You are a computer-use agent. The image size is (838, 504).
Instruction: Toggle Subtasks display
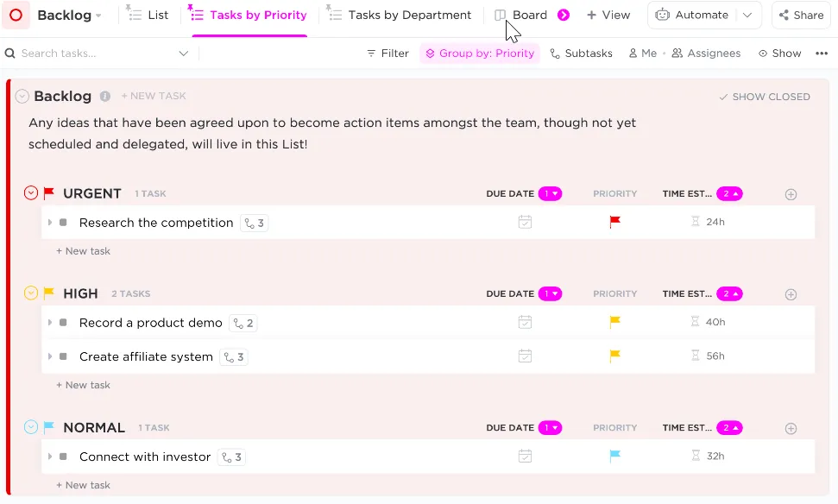pos(581,53)
